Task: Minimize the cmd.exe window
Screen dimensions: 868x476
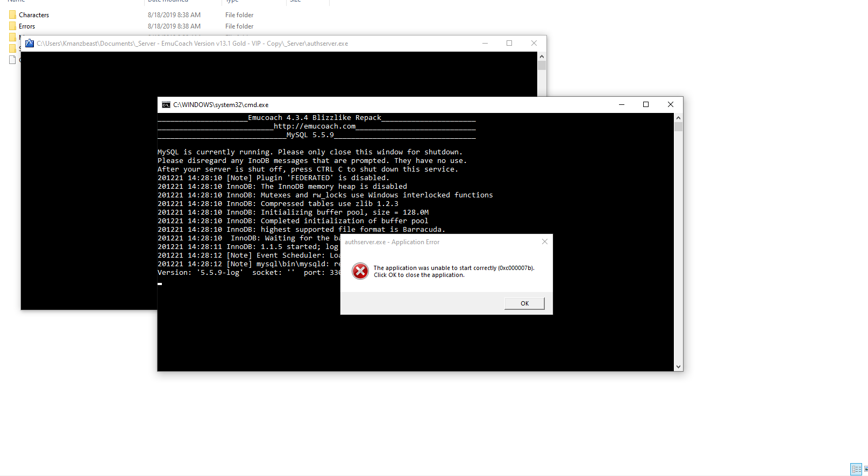Action: (x=622, y=104)
